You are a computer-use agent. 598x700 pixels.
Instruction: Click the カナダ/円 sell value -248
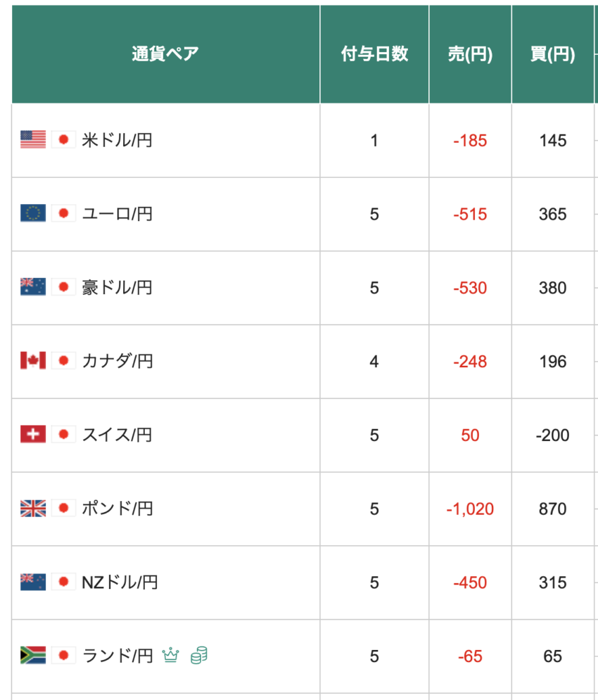pyautogui.click(x=470, y=362)
